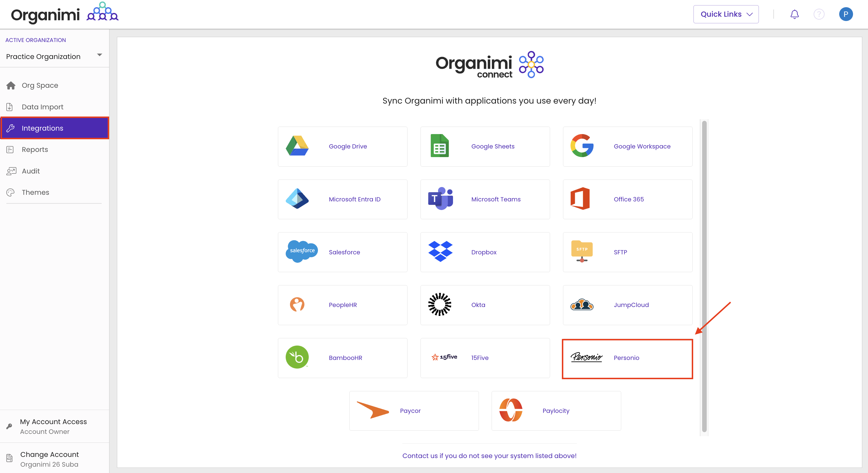Open the Microsoft Teams link

coord(496,199)
